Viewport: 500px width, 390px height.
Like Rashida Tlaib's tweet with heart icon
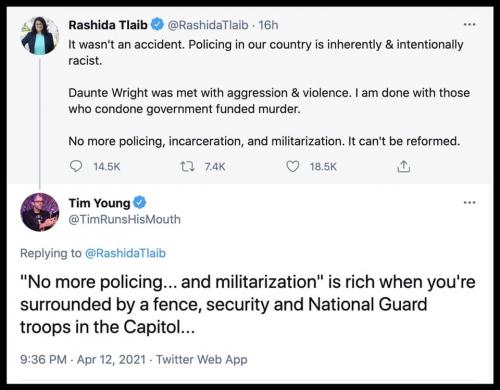point(293,166)
